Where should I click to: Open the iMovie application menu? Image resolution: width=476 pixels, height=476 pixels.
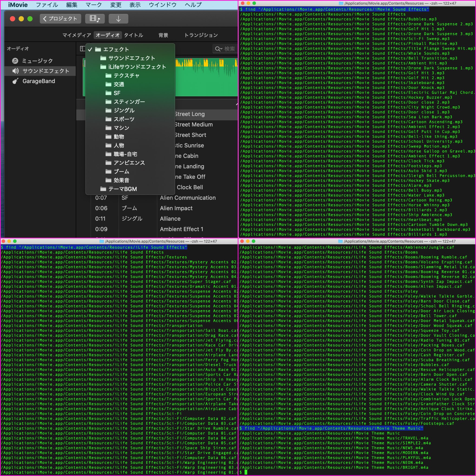(18, 5)
